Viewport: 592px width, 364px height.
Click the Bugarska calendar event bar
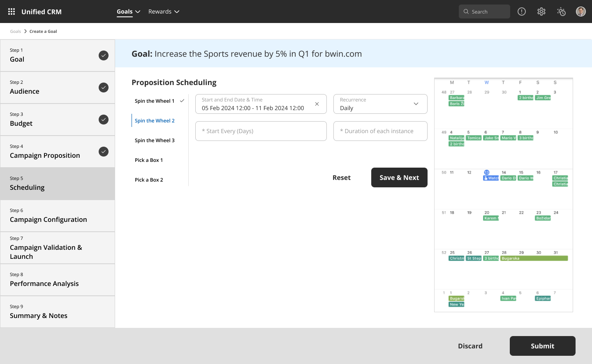pos(534,258)
